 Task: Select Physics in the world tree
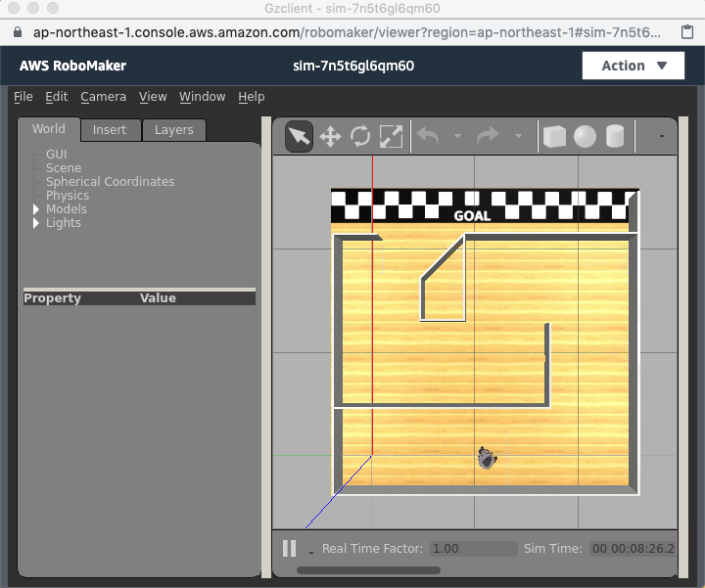(x=68, y=196)
